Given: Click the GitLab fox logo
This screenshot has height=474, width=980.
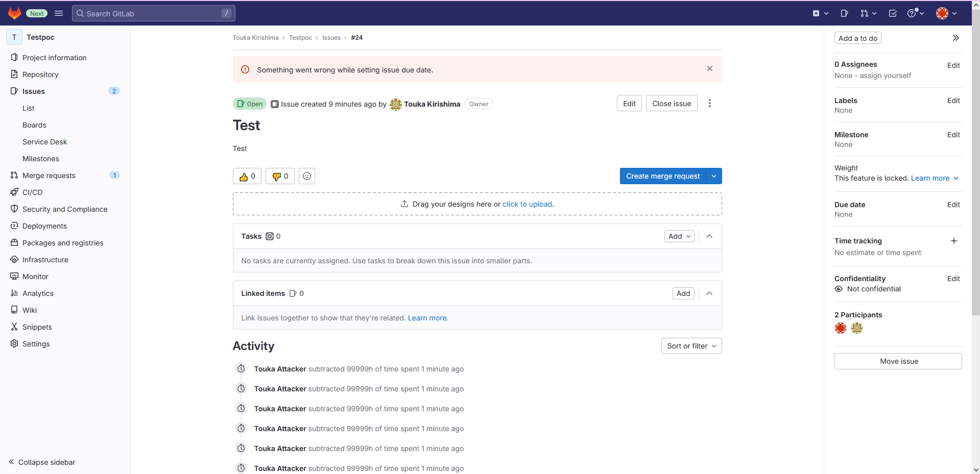Looking at the screenshot, I should [x=14, y=13].
